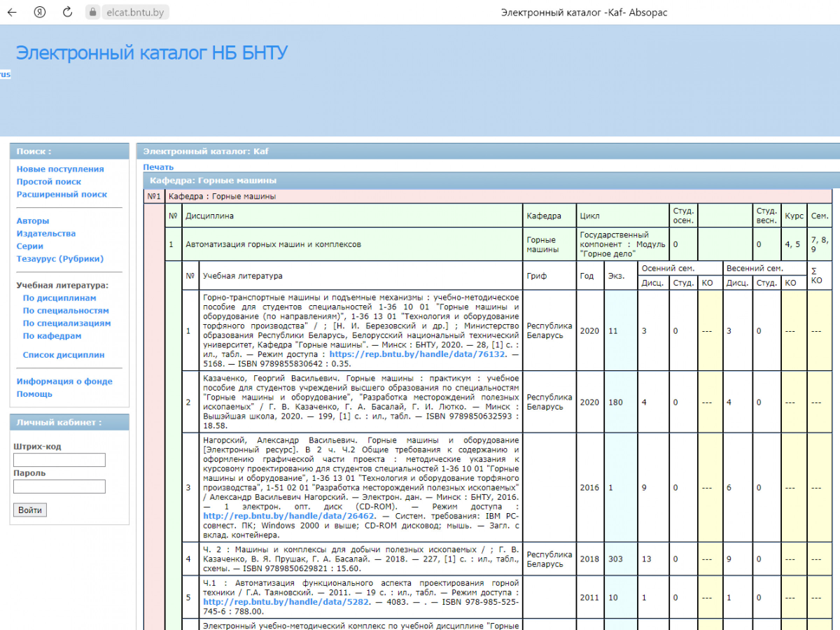The width and height of the screenshot is (840, 630).
Task: Click the Пароль input field
Action: [x=59, y=486]
